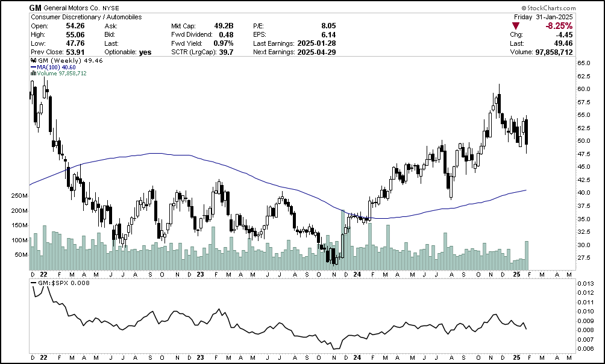Click the most recent weekly candlestick
Viewport: 605px width, 364px height.
(526, 133)
